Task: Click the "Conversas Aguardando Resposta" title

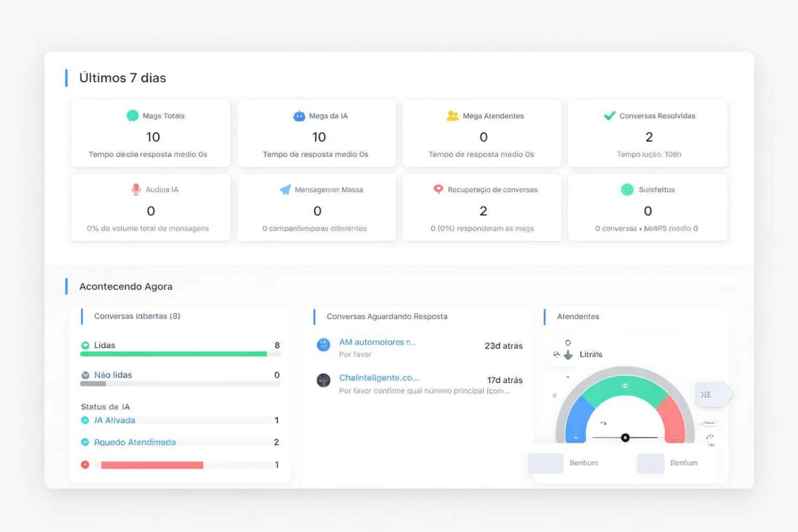Action: point(387,316)
